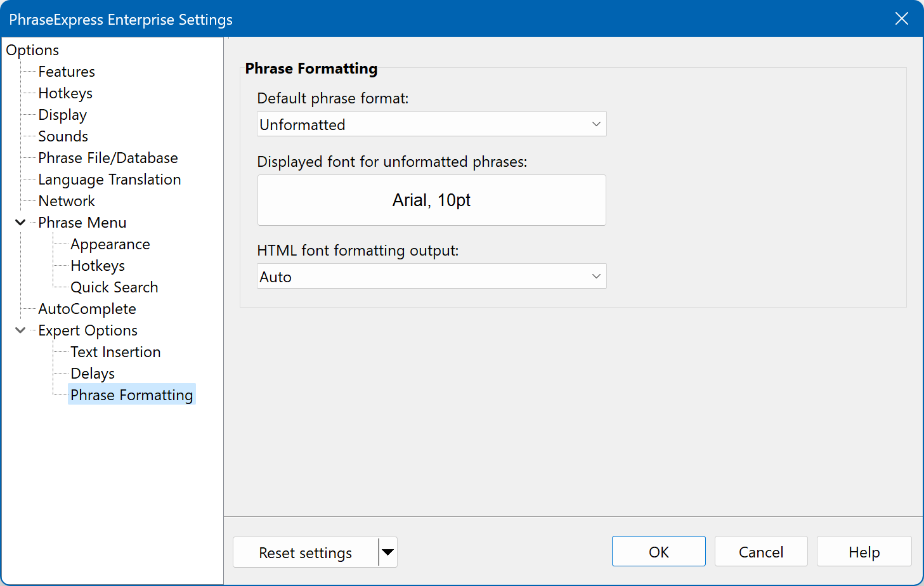Select the top-level Hotkeys tree item

point(65,93)
